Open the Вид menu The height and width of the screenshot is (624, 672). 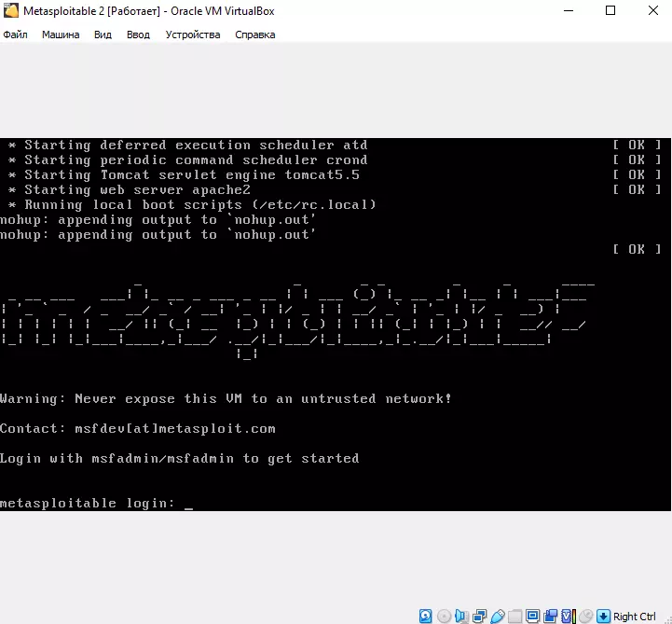tap(103, 35)
